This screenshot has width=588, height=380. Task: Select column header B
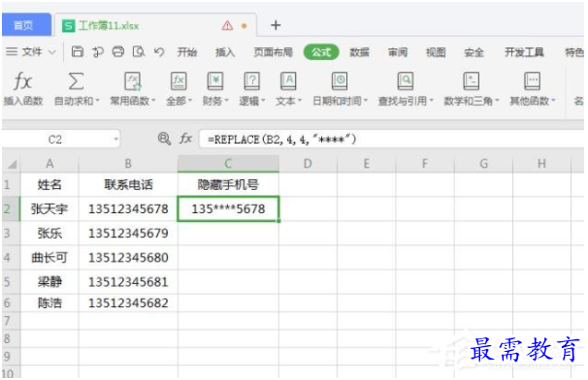(x=128, y=164)
